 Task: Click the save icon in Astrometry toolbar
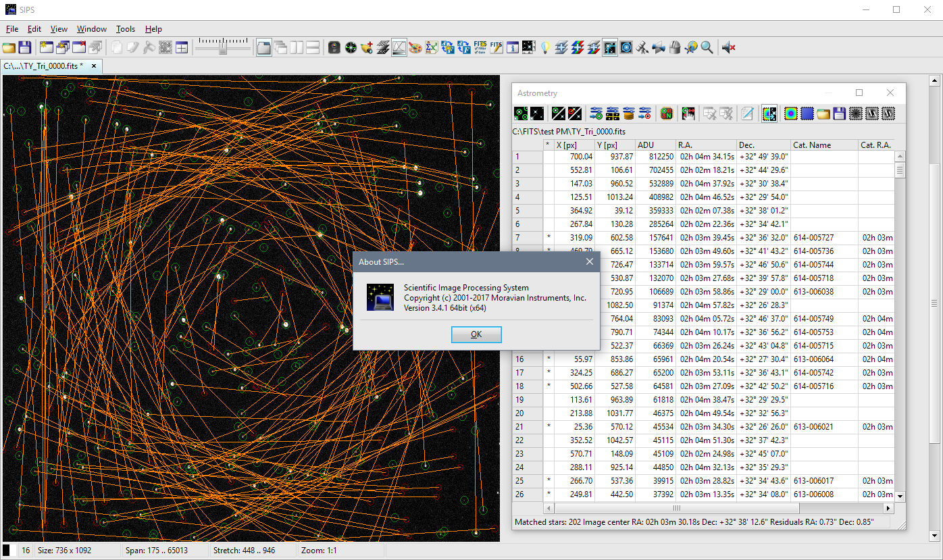(840, 113)
